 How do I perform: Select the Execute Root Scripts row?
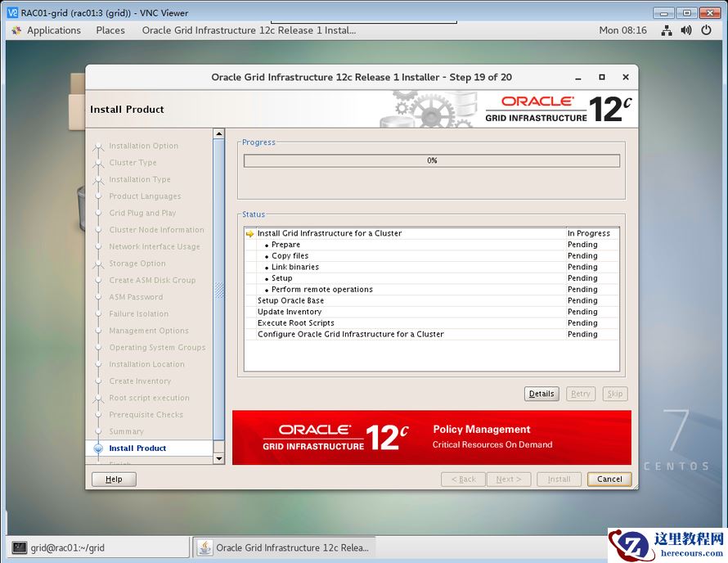[432, 322]
